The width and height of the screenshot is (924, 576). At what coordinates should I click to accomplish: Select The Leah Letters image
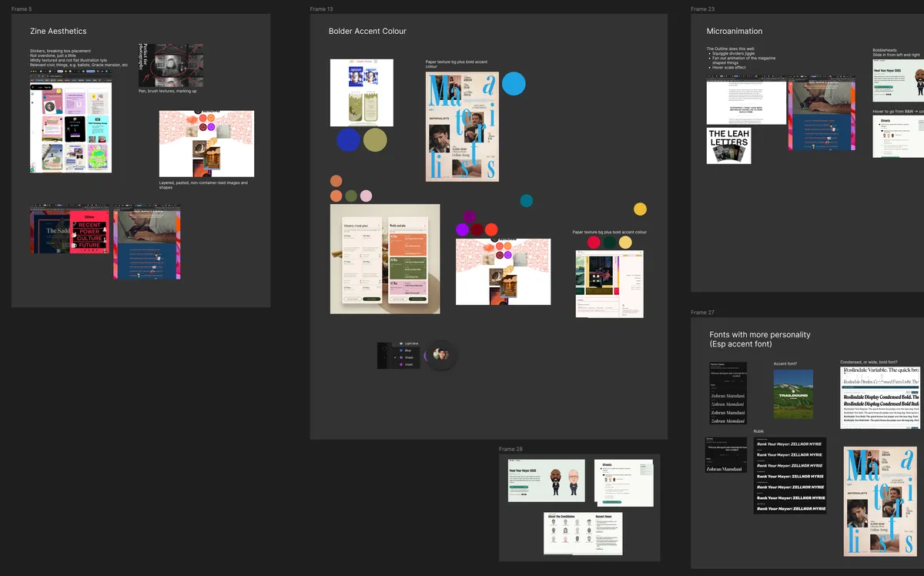click(x=729, y=146)
